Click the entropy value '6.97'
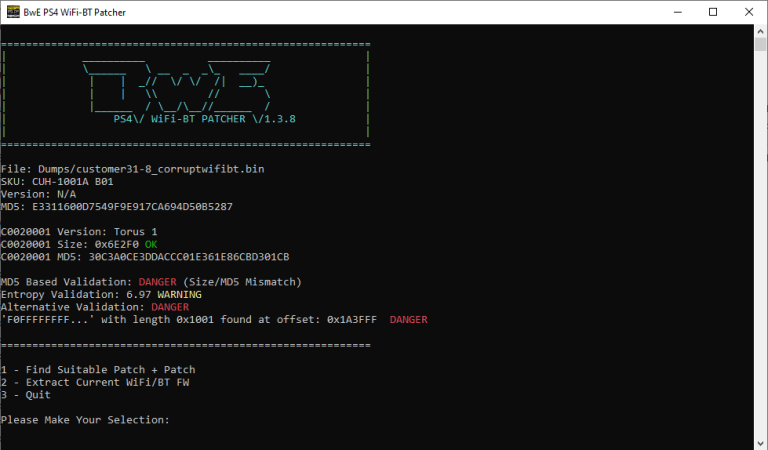The height and width of the screenshot is (450, 768). coord(139,295)
